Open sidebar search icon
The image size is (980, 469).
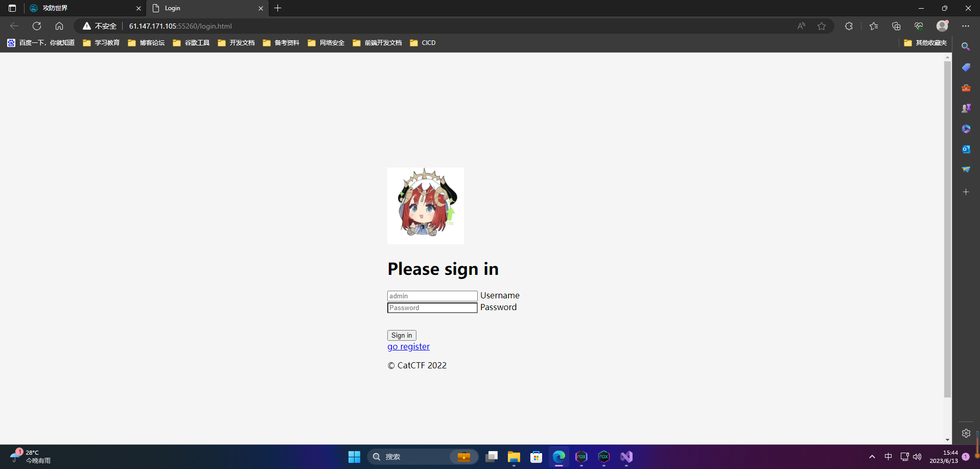click(966, 46)
